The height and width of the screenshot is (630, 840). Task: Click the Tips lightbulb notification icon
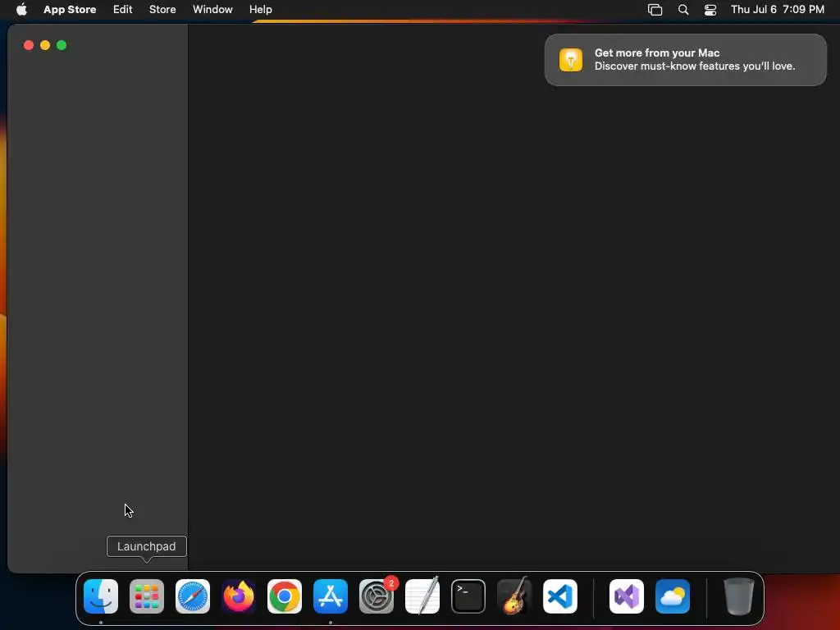pos(571,60)
